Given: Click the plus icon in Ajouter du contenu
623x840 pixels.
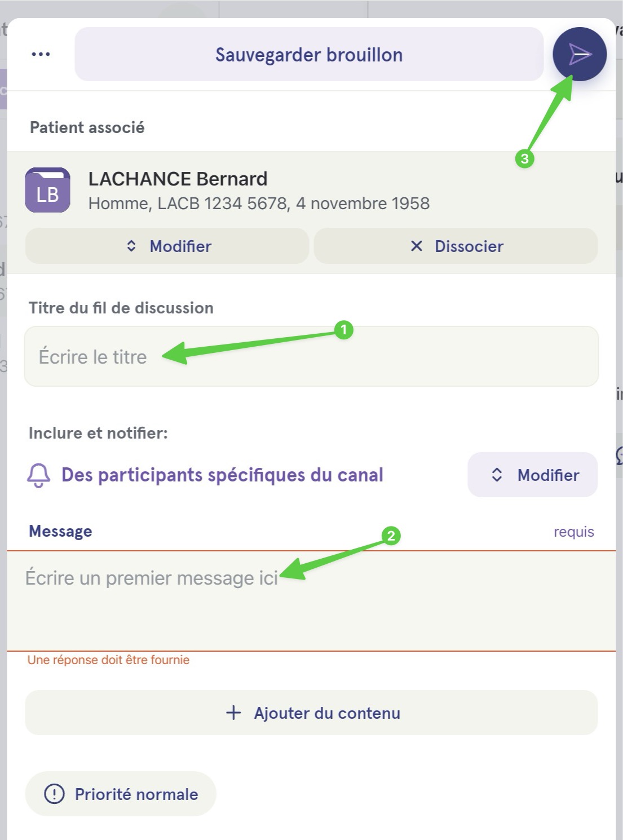Looking at the screenshot, I should coord(233,713).
